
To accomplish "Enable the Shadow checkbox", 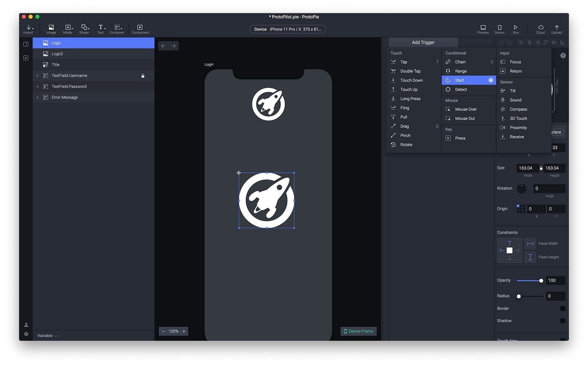I will coord(563,321).
